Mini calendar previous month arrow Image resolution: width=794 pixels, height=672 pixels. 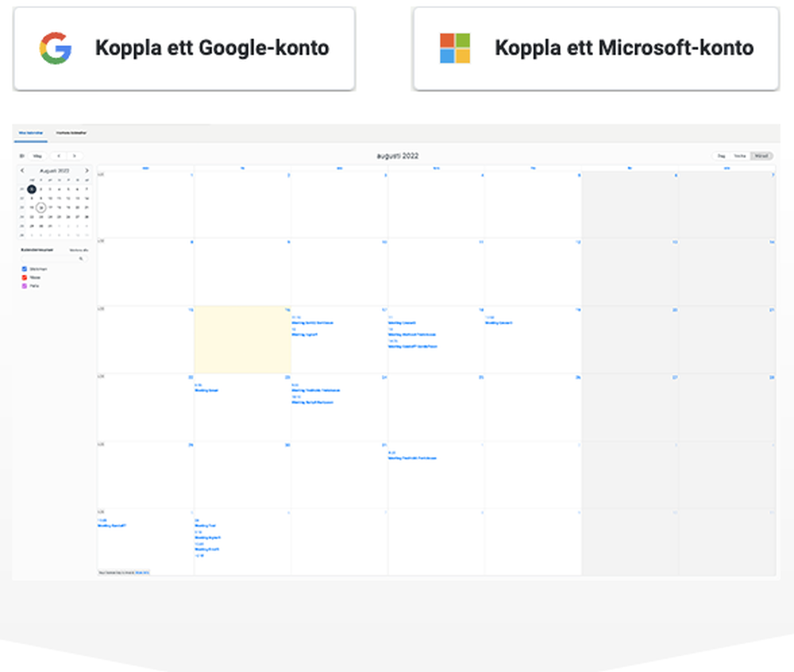[21, 171]
